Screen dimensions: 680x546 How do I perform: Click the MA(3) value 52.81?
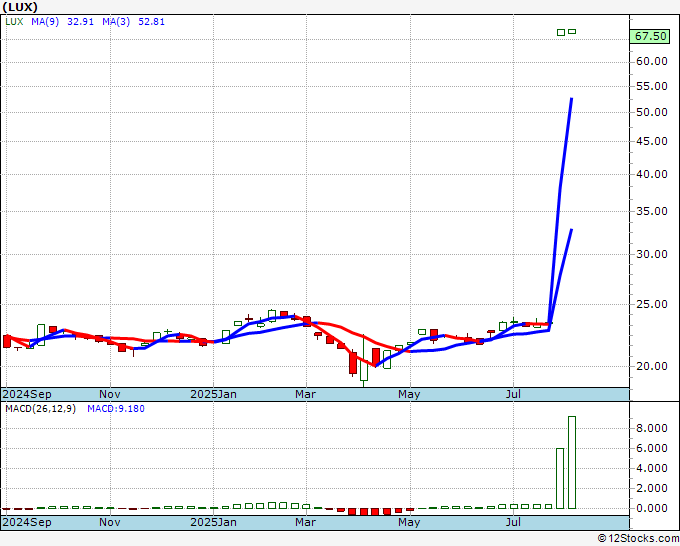coord(151,22)
